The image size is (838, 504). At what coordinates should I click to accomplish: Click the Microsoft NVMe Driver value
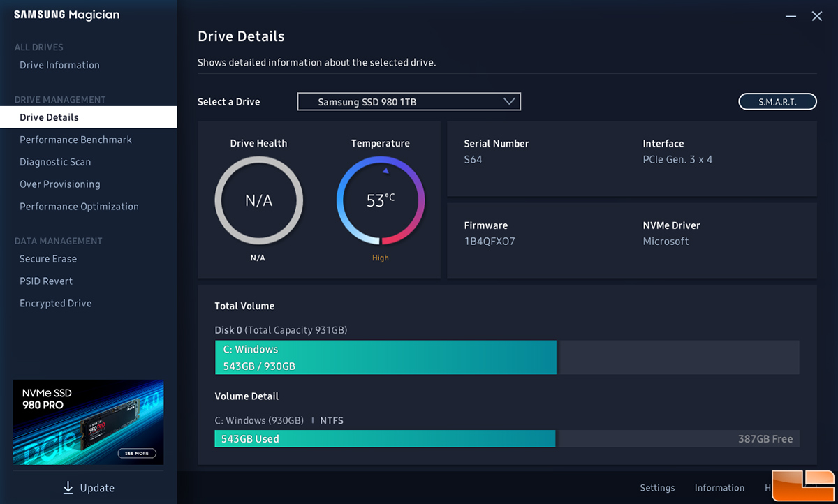click(x=666, y=242)
